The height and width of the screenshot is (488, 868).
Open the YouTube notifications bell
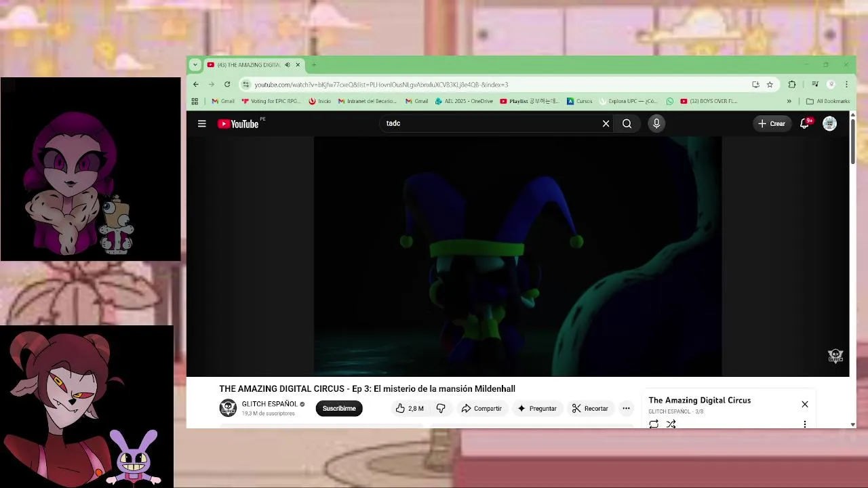[804, 123]
